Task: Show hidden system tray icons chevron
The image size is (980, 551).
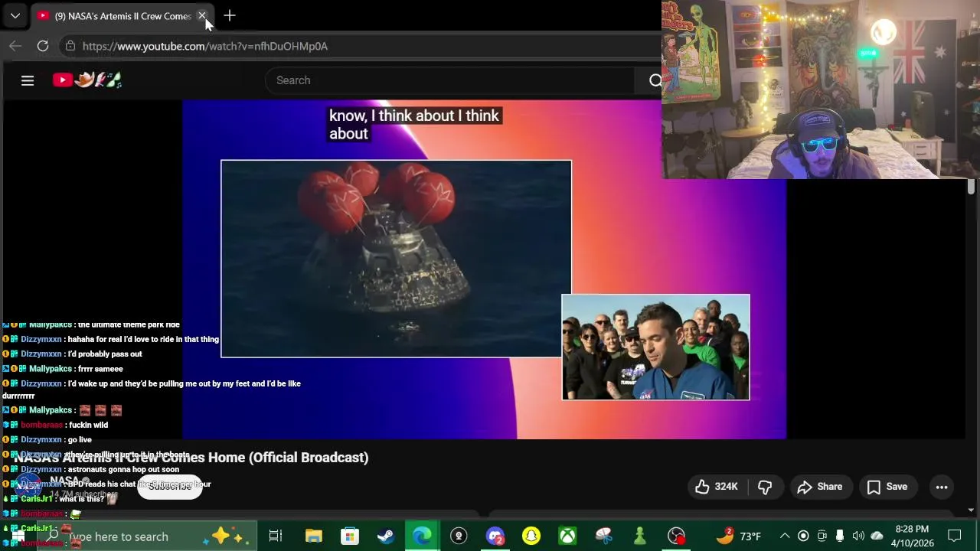Action: (785, 536)
